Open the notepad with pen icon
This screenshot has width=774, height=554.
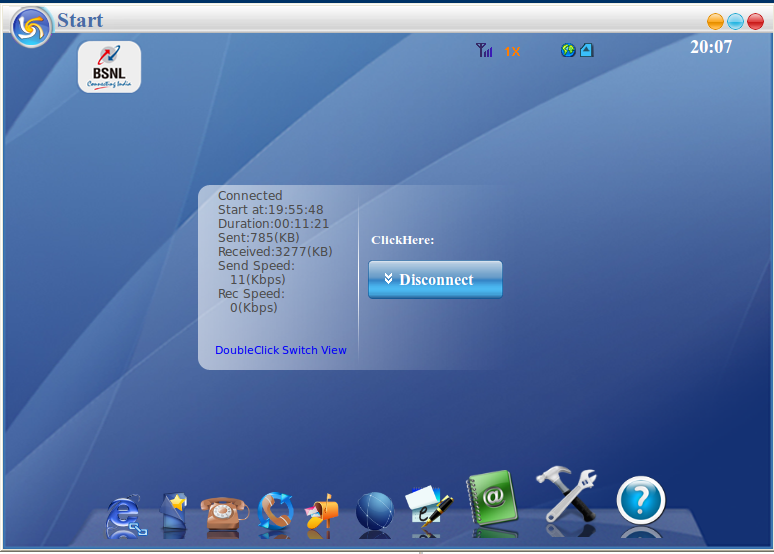click(x=428, y=507)
